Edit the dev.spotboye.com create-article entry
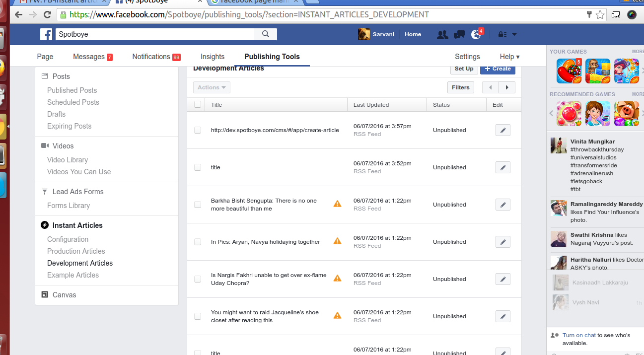This screenshot has width=644, height=355. pyautogui.click(x=503, y=130)
